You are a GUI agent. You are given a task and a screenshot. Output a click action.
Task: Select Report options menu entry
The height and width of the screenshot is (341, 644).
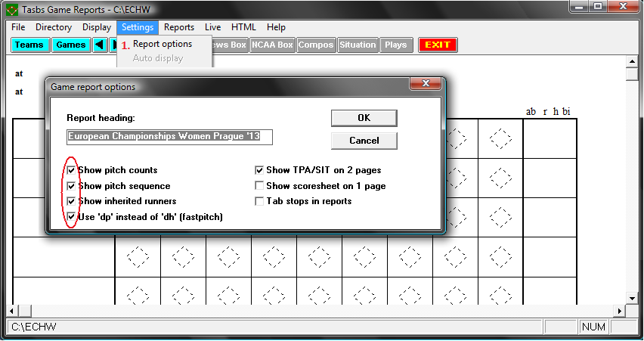tap(163, 44)
